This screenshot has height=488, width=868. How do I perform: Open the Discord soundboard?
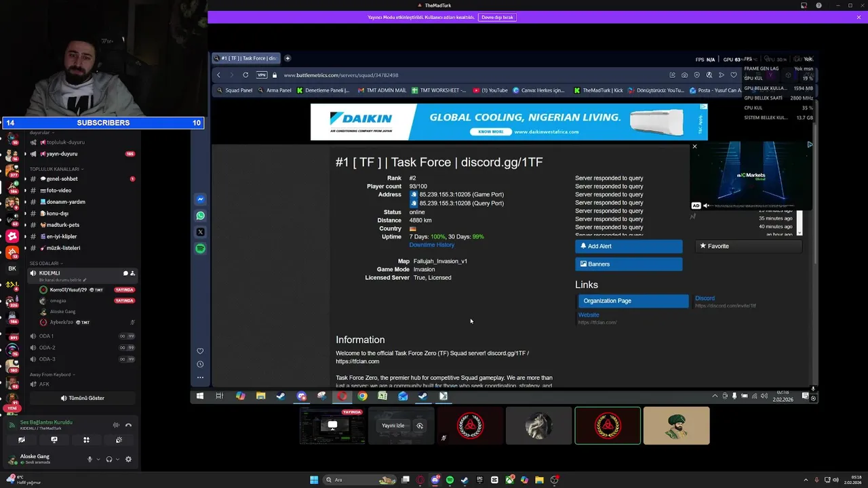[119, 440]
